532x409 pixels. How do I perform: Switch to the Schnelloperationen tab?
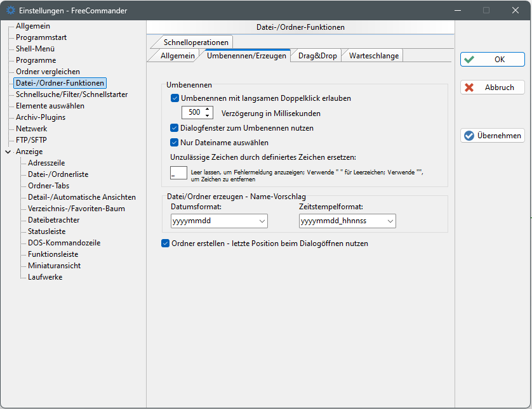click(x=196, y=42)
